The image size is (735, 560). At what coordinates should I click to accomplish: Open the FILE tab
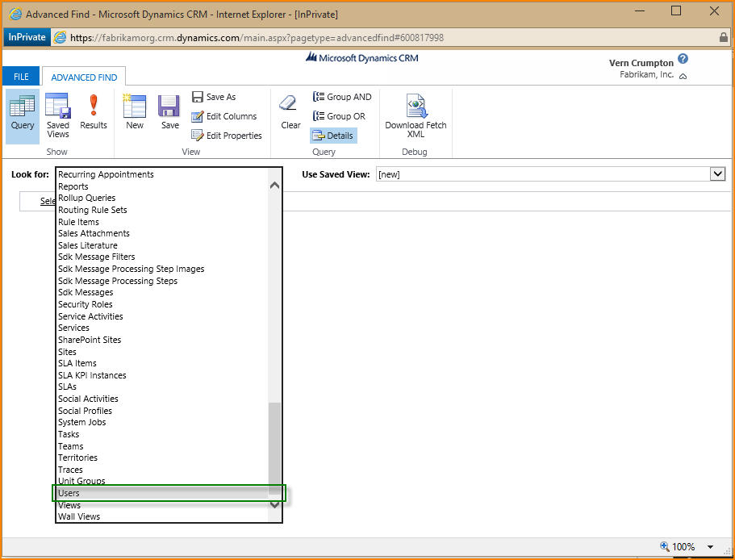coord(21,77)
